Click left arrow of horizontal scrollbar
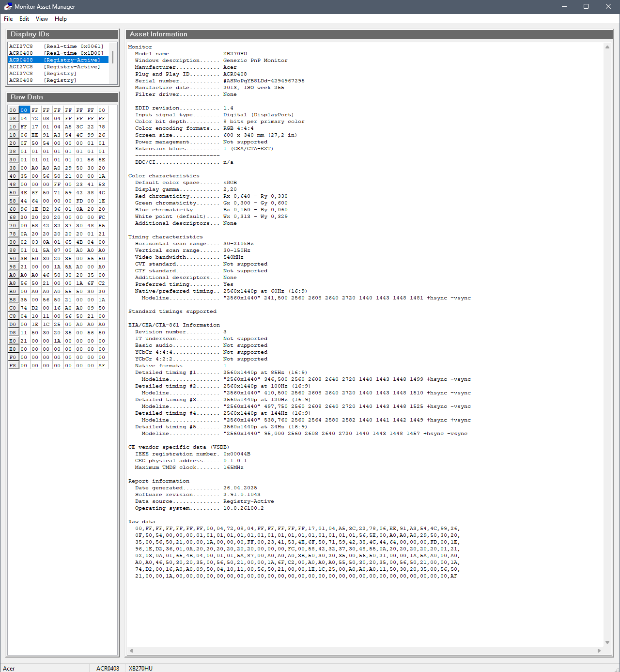The image size is (620, 672). [x=131, y=651]
